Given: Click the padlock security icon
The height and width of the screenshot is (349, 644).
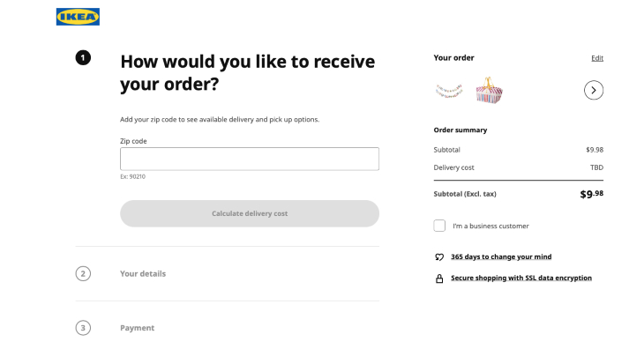Looking at the screenshot, I should click(439, 278).
